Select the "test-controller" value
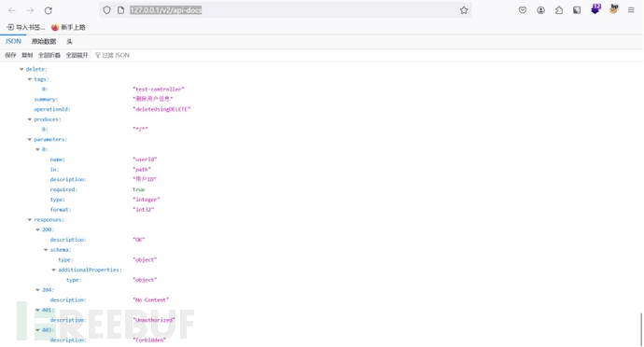 pyautogui.click(x=159, y=90)
